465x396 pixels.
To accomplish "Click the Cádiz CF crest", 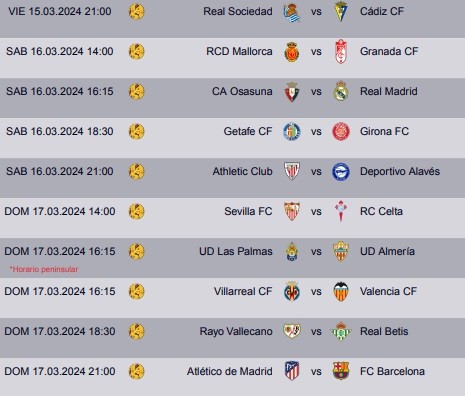I will click(x=341, y=11).
